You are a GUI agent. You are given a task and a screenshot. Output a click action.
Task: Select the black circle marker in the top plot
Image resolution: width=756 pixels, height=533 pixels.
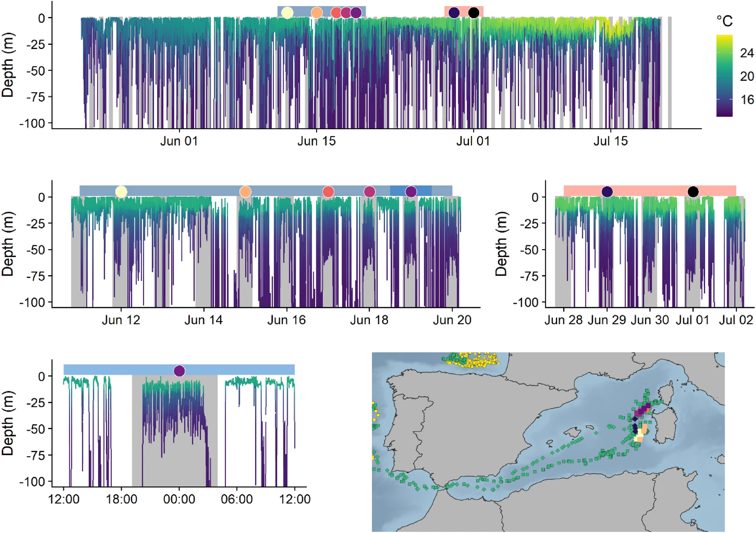click(473, 12)
